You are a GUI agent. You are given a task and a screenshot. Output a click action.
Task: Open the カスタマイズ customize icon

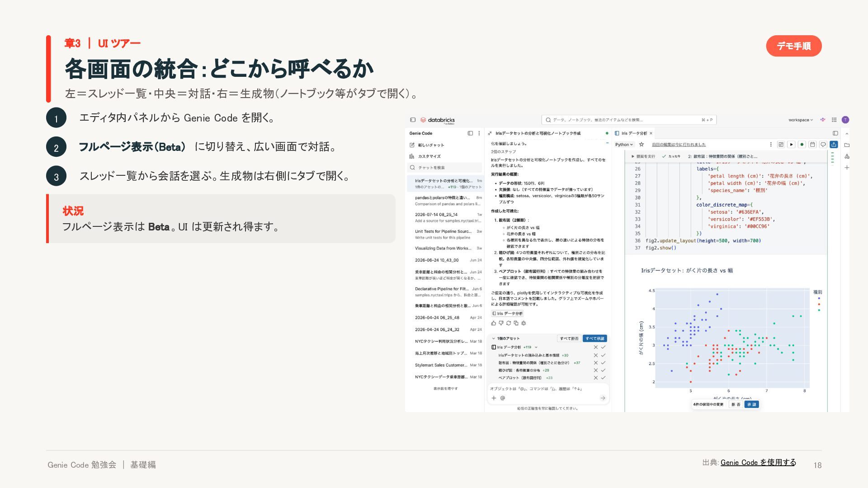[x=412, y=156]
